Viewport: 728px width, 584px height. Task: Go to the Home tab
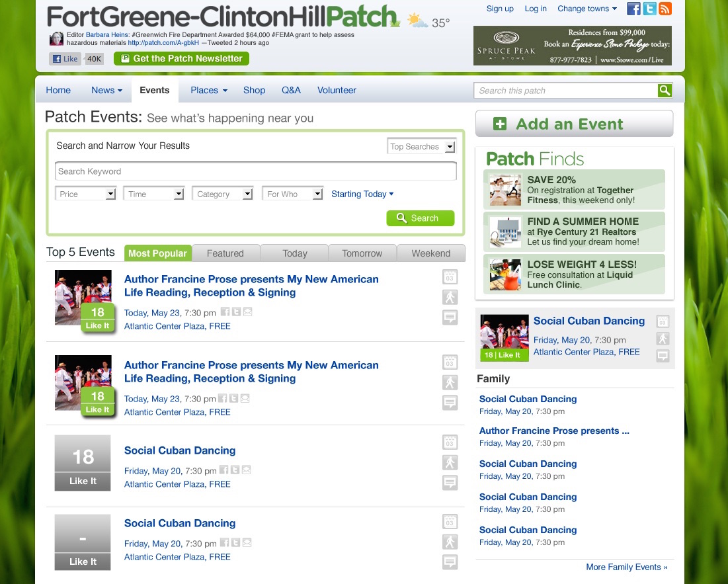[x=58, y=90]
